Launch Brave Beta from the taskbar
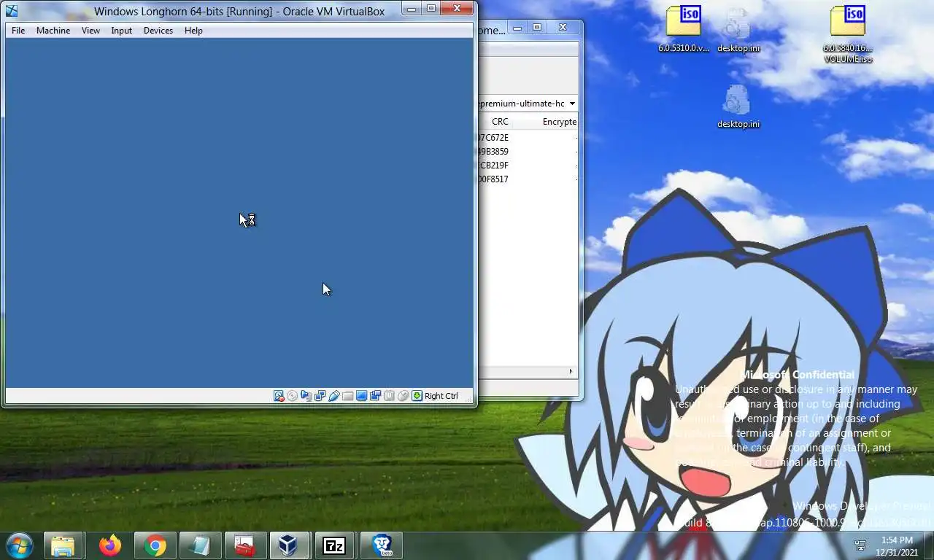Image resolution: width=934 pixels, height=560 pixels. pyautogui.click(x=382, y=545)
